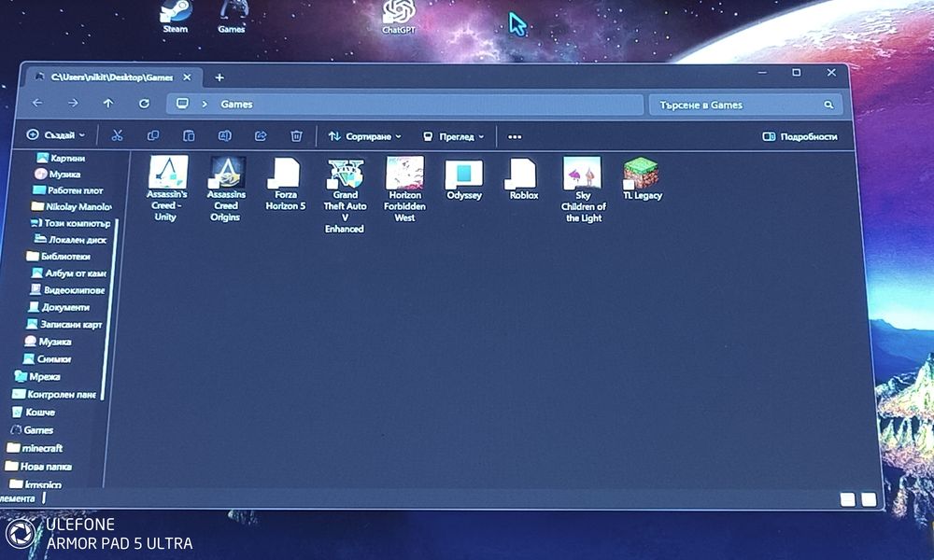
Task: Click the Copy toolbar icon
Action: pyautogui.click(x=153, y=135)
